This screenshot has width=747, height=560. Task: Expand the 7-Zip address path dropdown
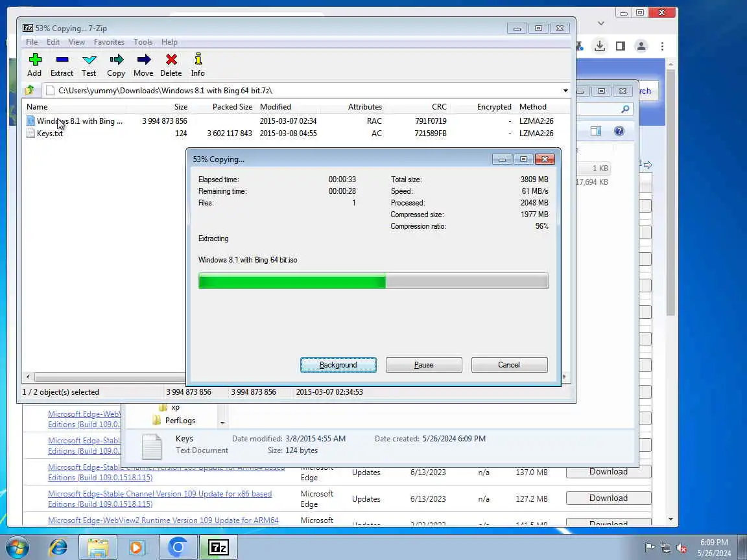tap(565, 91)
